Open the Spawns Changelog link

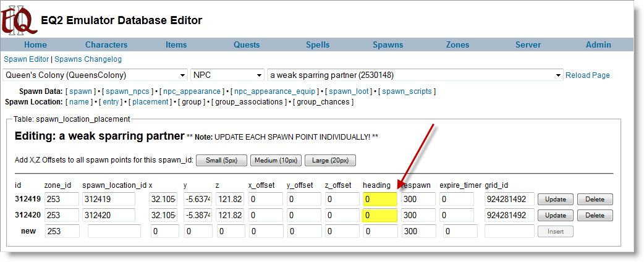coord(88,59)
